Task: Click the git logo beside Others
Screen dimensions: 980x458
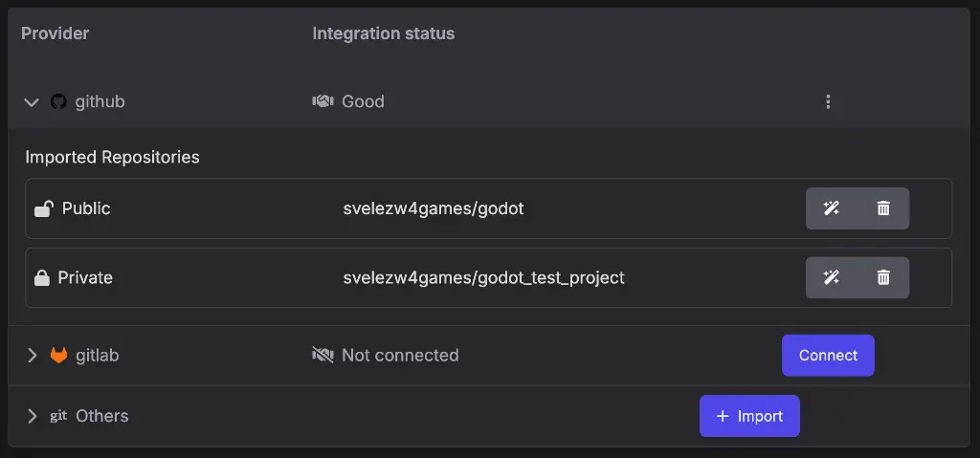Action: [x=58, y=416]
